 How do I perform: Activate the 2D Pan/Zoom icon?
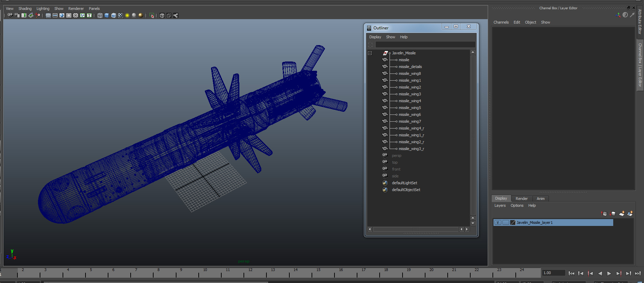click(x=38, y=15)
